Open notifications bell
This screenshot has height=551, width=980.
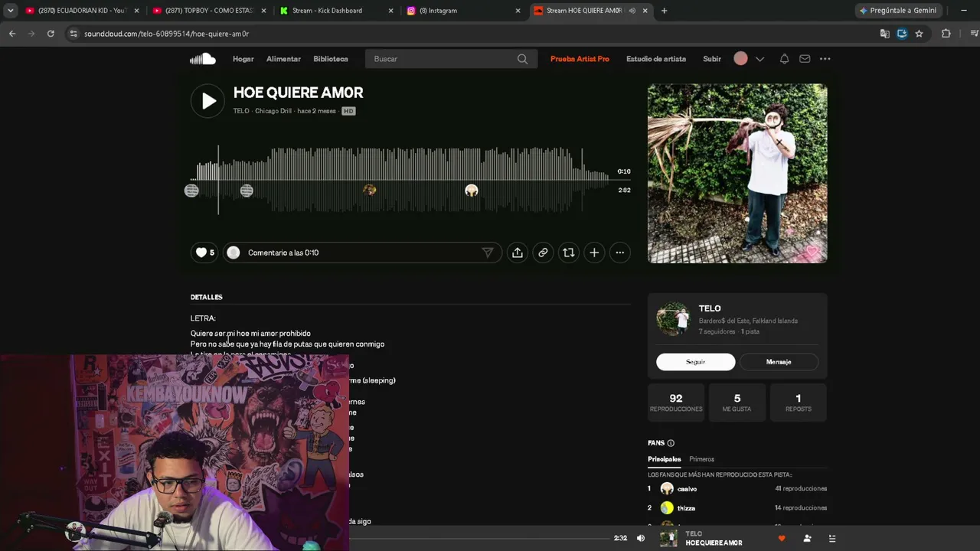coord(784,59)
